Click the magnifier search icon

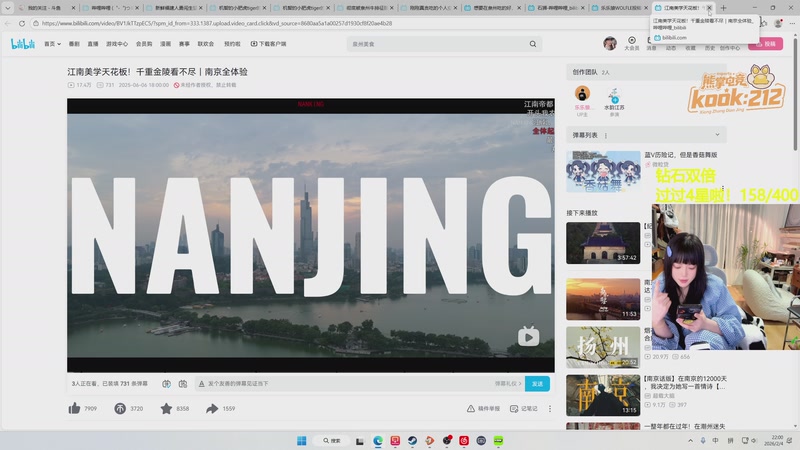tap(533, 44)
